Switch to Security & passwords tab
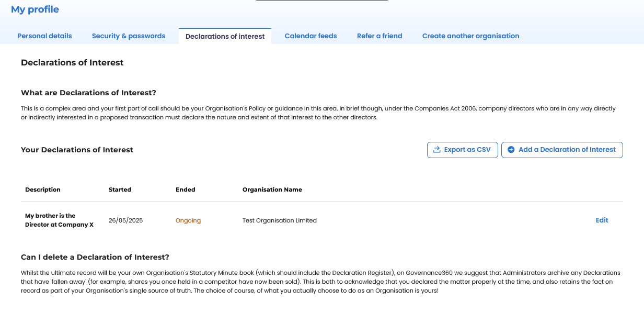Image resolution: width=644 pixels, height=312 pixels. [x=129, y=36]
